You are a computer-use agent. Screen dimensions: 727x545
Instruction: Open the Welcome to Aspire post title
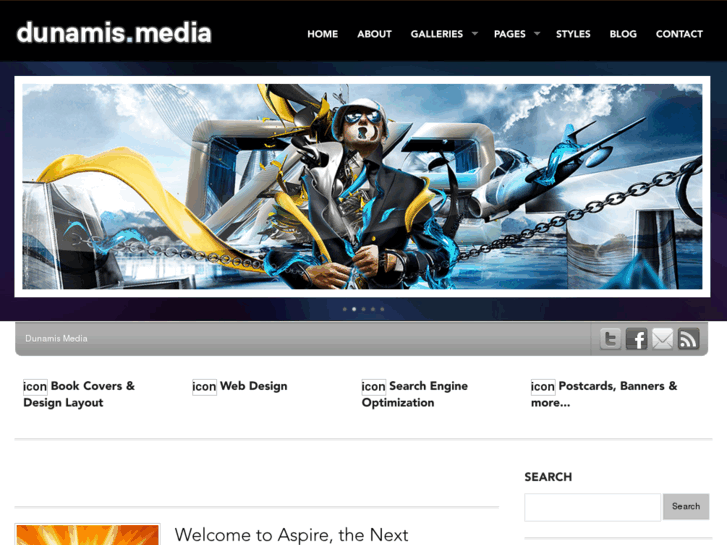point(291,535)
